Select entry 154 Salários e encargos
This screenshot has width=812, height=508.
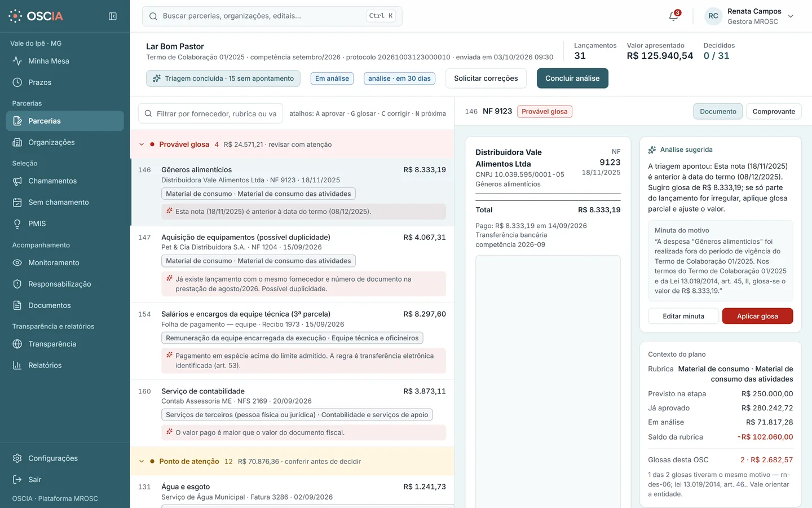click(x=292, y=341)
